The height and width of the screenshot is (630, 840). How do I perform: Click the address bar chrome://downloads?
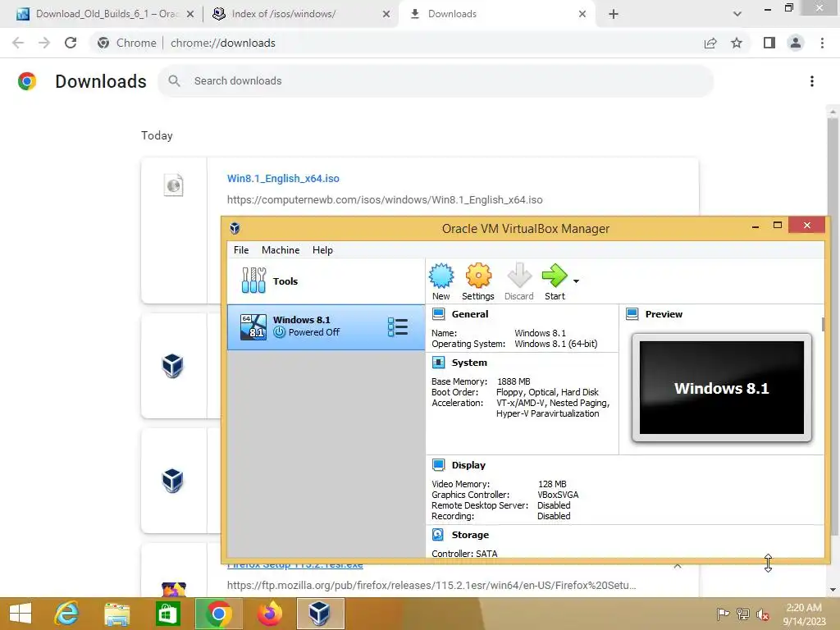click(x=223, y=43)
